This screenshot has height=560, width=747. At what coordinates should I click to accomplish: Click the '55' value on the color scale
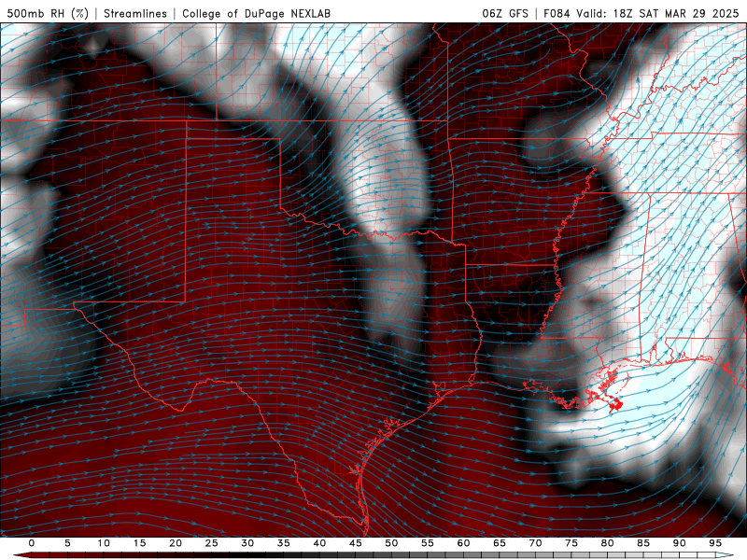(428, 543)
